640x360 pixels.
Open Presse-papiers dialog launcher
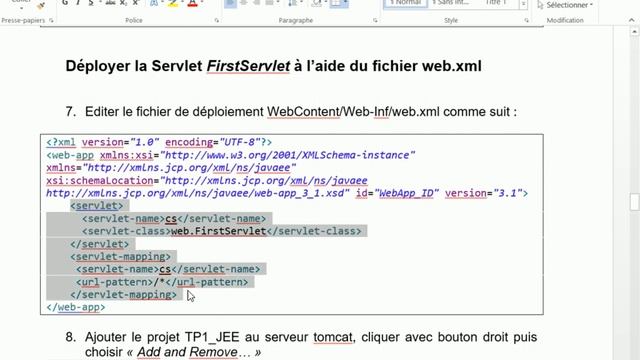[51, 20]
